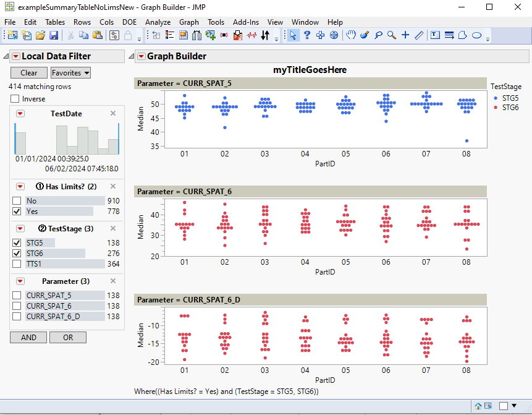
Task: Open the TestDate filter red triangle menu
Action: click(20, 114)
